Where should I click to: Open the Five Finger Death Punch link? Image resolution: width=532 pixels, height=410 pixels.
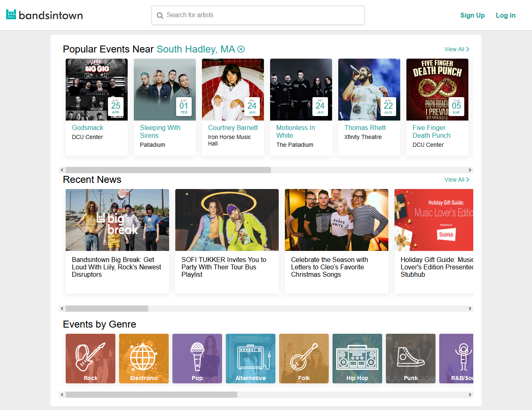point(431,132)
